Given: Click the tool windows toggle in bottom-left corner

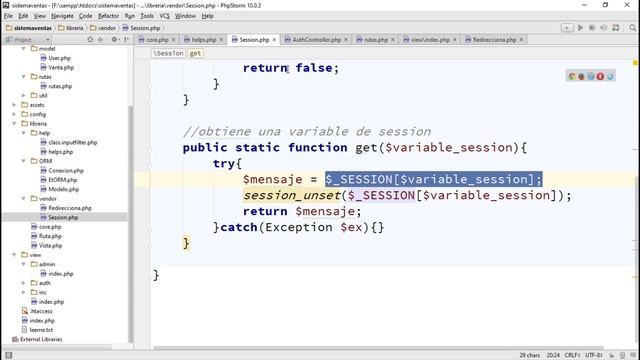Looking at the screenshot, I should [x=9, y=355].
